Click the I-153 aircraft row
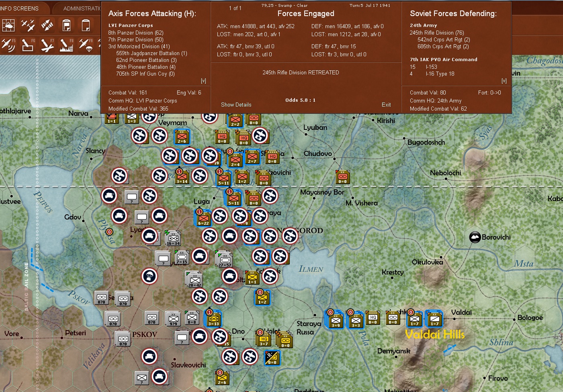This screenshot has height=392, width=563. coord(424,67)
